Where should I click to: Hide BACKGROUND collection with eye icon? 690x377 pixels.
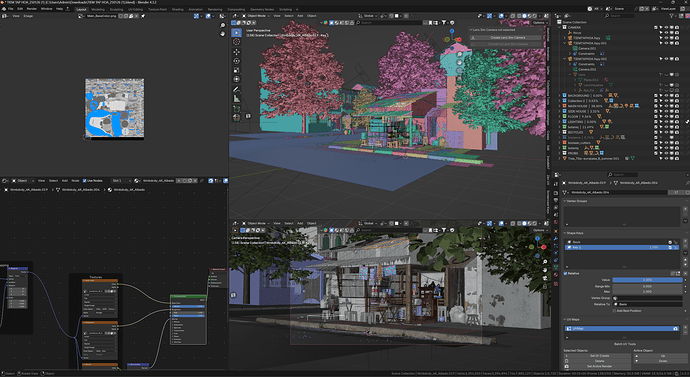(666, 95)
